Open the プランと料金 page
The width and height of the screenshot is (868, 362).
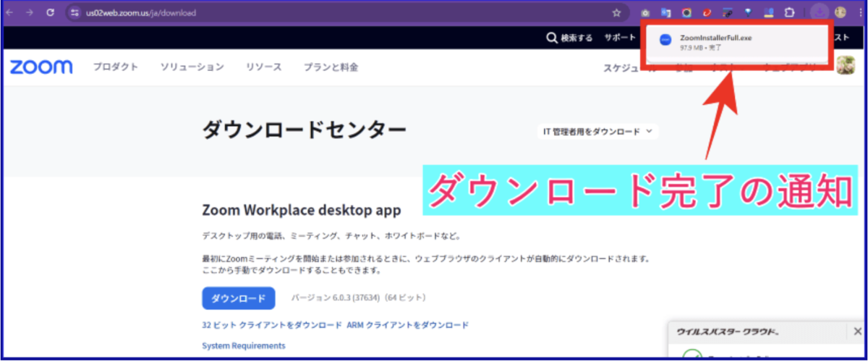tap(331, 67)
